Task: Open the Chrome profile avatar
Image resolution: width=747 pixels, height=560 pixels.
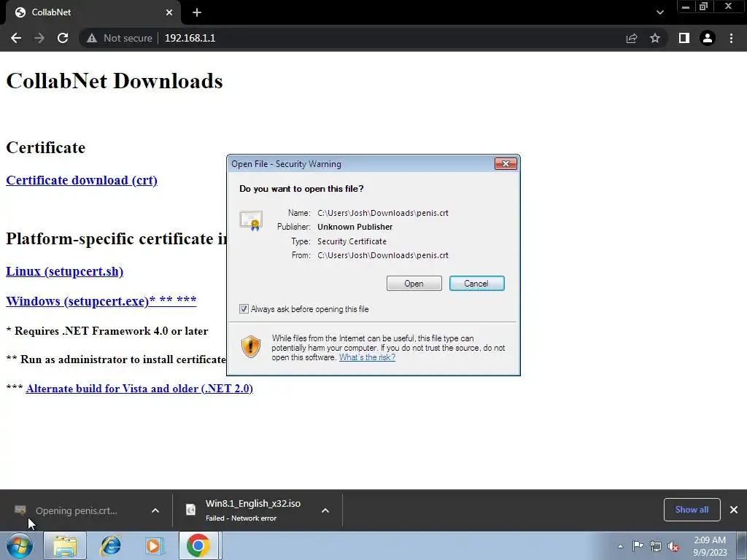Action: pos(708,38)
